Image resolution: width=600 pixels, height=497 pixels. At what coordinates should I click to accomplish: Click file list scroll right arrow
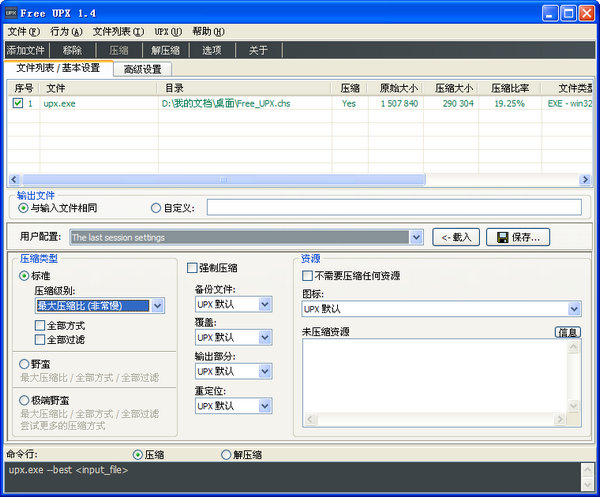tap(585, 179)
